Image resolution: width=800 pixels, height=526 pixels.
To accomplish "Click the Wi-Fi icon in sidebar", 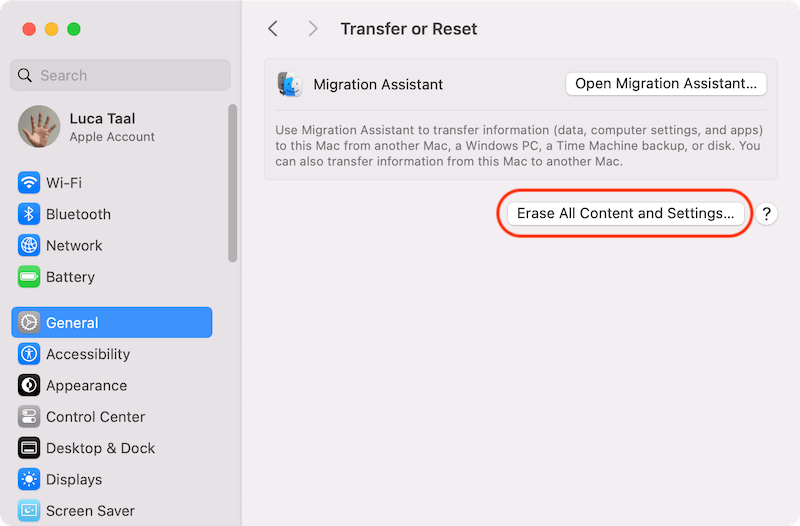I will click(x=29, y=183).
